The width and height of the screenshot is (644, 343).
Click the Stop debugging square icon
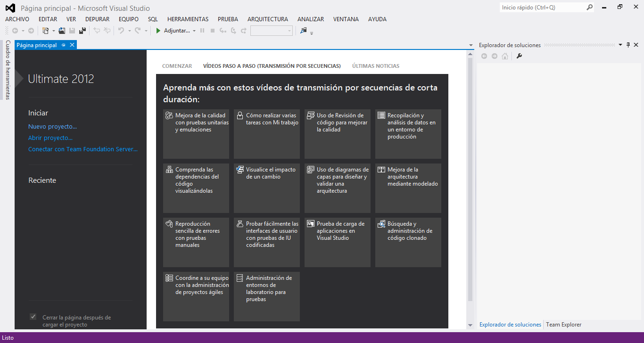tap(213, 31)
